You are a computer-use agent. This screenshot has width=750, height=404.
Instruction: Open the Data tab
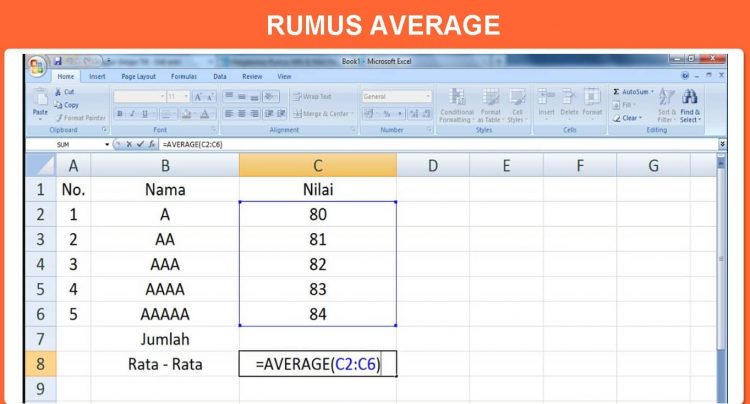coord(220,76)
